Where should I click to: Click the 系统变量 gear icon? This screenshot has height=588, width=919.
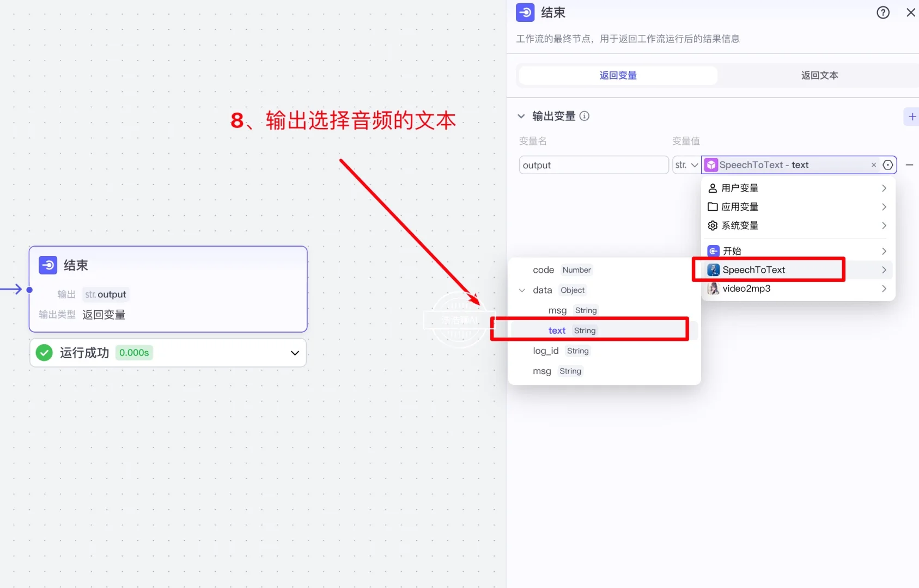[713, 225]
